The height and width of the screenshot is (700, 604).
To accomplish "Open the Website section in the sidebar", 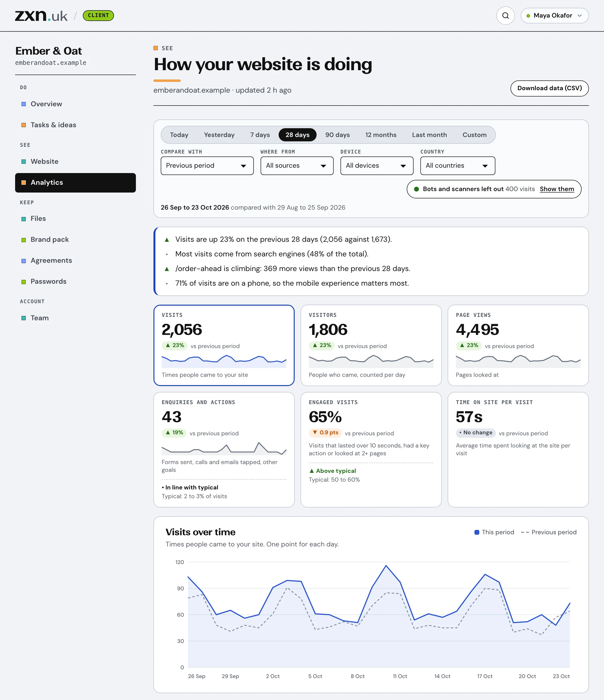I will [75, 162].
